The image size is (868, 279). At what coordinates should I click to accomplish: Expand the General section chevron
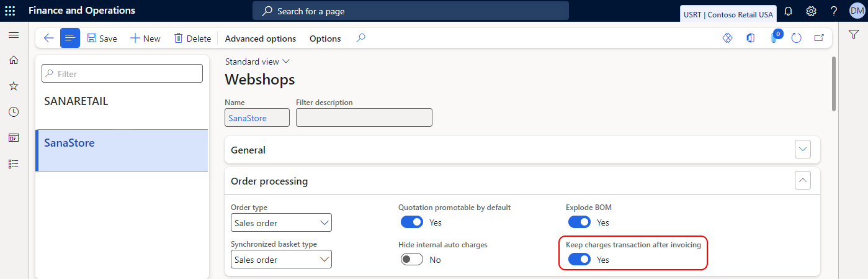coord(803,150)
